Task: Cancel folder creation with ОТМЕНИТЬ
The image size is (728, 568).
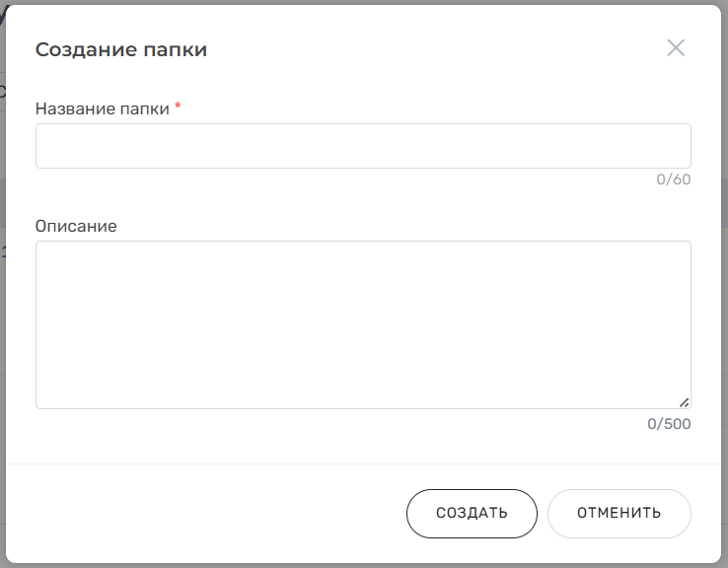Action: (x=619, y=514)
